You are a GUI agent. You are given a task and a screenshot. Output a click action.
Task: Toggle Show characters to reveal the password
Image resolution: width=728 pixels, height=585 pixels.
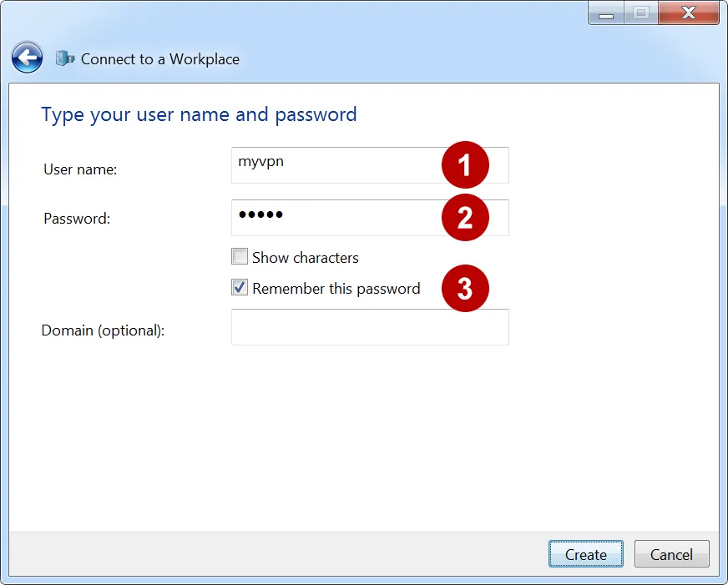pyautogui.click(x=240, y=256)
